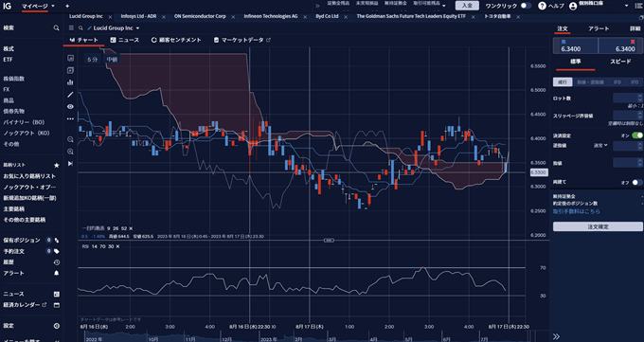
Task: Toggle the 決済設定 on switch
Action: click(x=637, y=135)
